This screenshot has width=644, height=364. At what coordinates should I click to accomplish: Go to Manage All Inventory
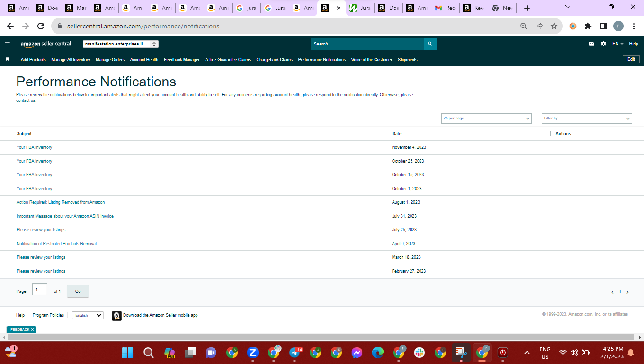click(71, 60)
